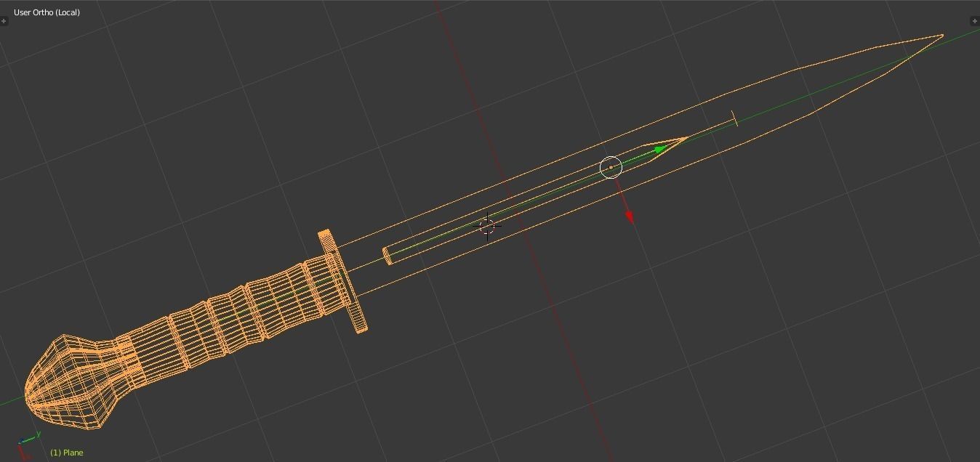Expand the properties region with right plus button
Viewport: 980px width, 462px height.
(x=975, y=21)
